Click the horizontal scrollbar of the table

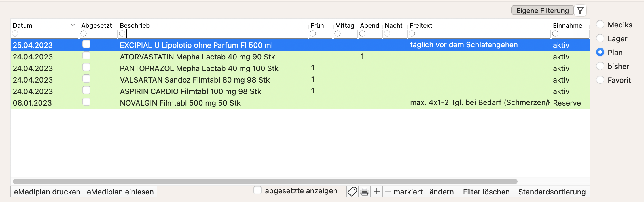[265, 182]
